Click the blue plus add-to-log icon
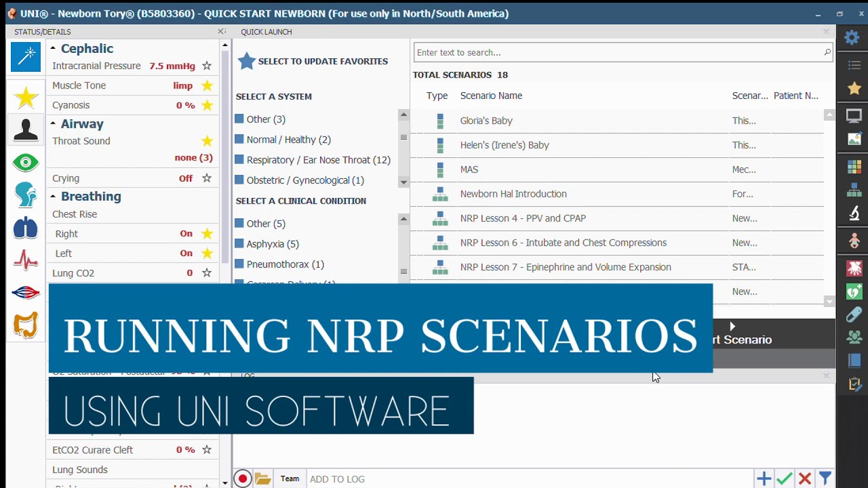The height and width of the screenshot is (488, 868). point(764,479)
